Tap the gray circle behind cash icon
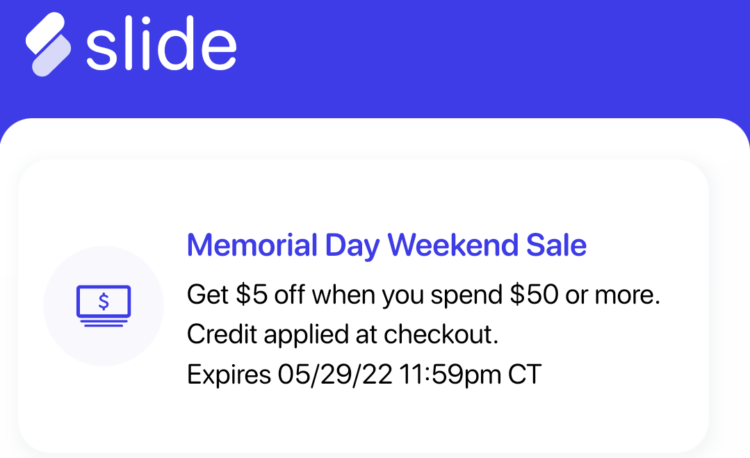 point(104,306)
